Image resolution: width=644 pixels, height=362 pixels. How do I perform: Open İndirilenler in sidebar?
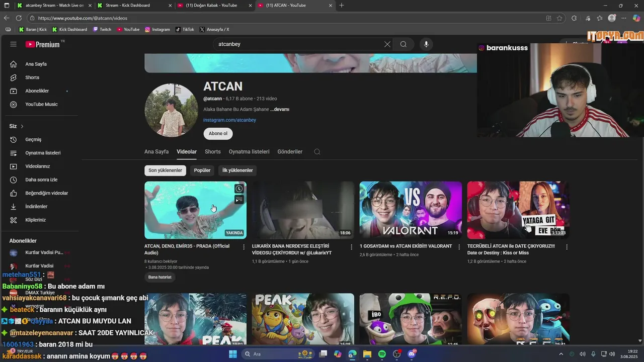[x=36, y=207]
